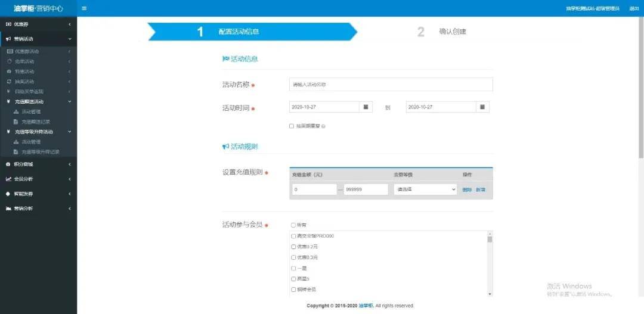Click the 营销分析 sidebar icon

8,209
